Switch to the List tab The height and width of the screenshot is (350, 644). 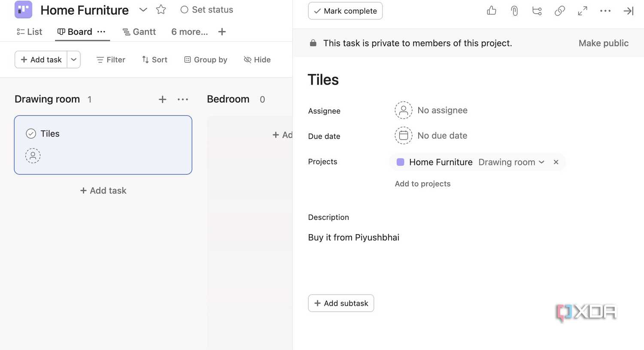click(x=29, y=32)
